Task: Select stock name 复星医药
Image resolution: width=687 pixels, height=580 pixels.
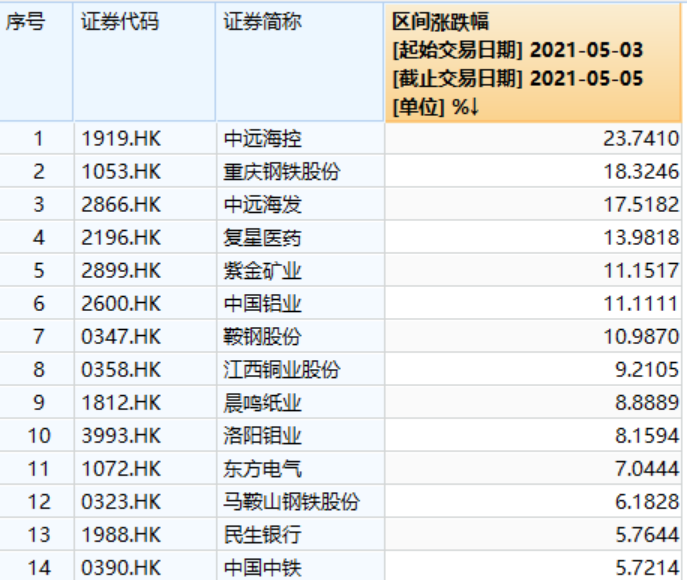Action: point(262,238)
